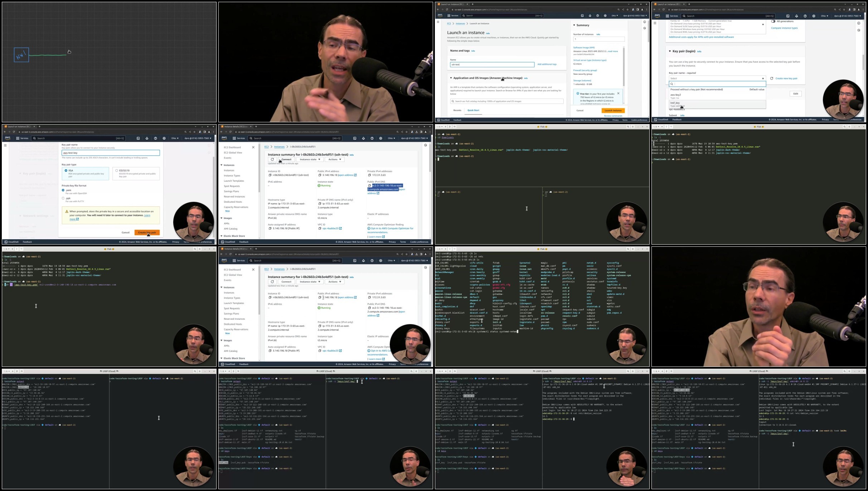Screen dimensions: 868x491
Task: Click the warning triangle in private key notice
Action: (x=67, y=211)
